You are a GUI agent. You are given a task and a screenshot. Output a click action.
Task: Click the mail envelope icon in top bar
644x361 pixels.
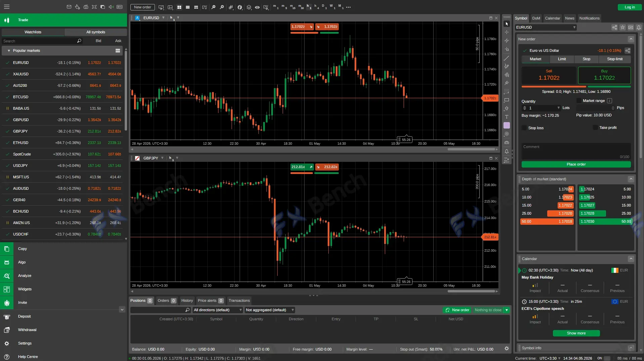point(69,7)
